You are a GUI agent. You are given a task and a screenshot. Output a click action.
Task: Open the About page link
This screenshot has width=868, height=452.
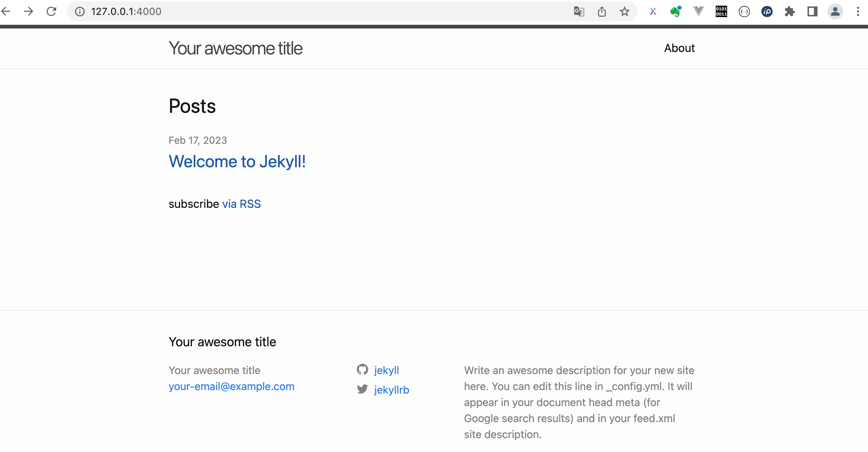coord(679,48)
